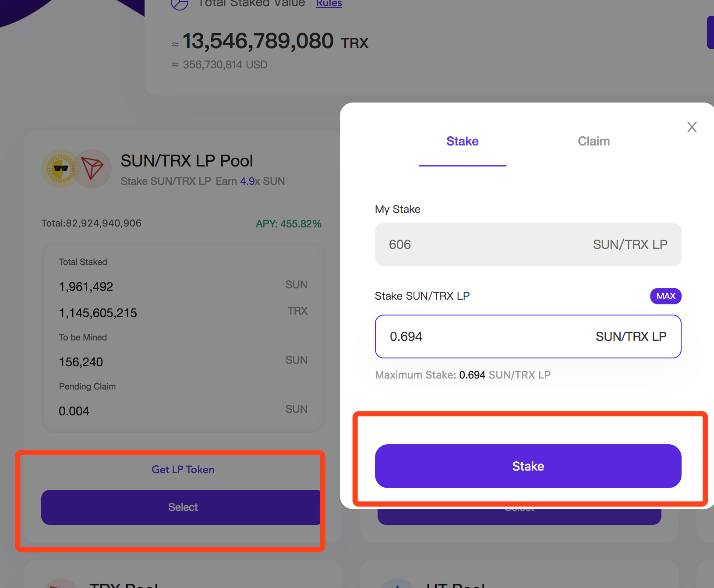
Task: Open the Get LP Token link
Action: coord(183,470)
